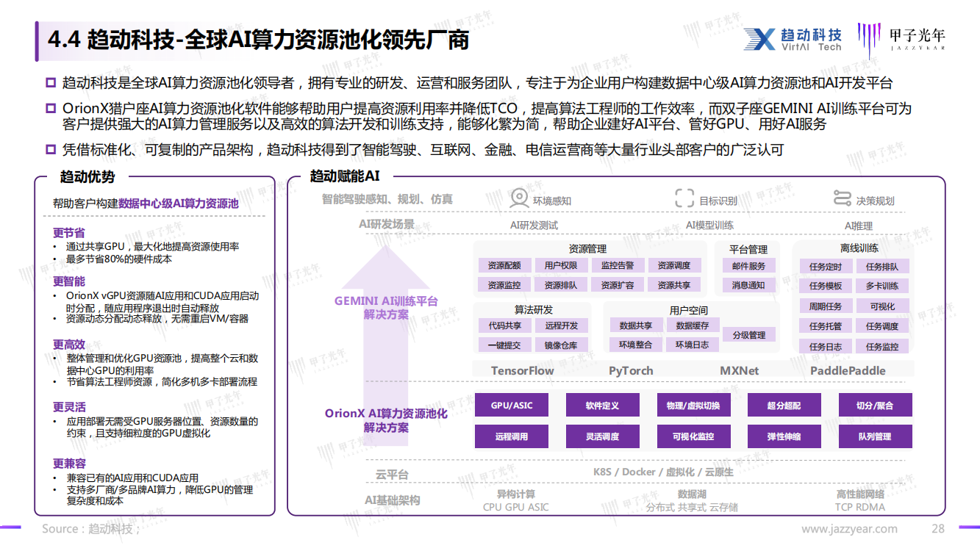Click the 数据共享 box
Viewport: 980px width, 551px height.
point(636,325)
